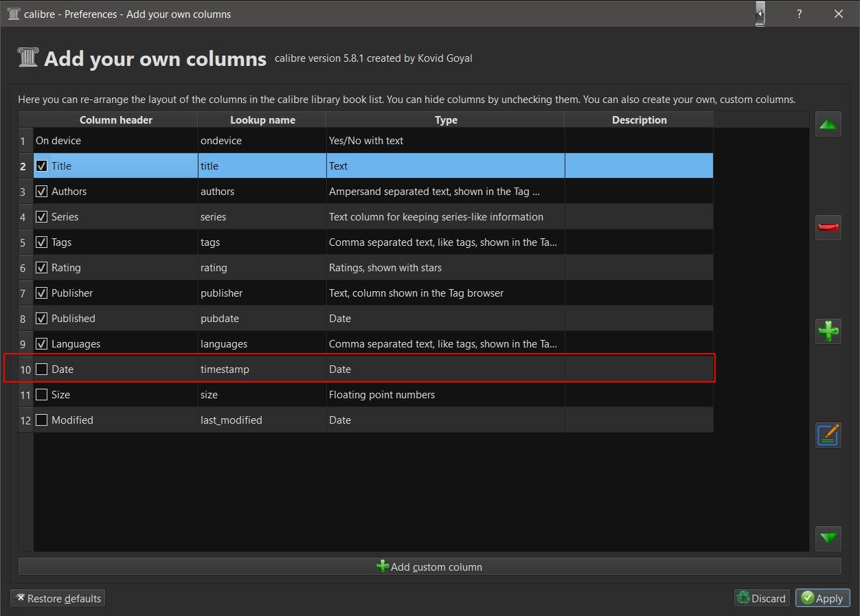Click Restore defaults button

(x=58, y=598)
